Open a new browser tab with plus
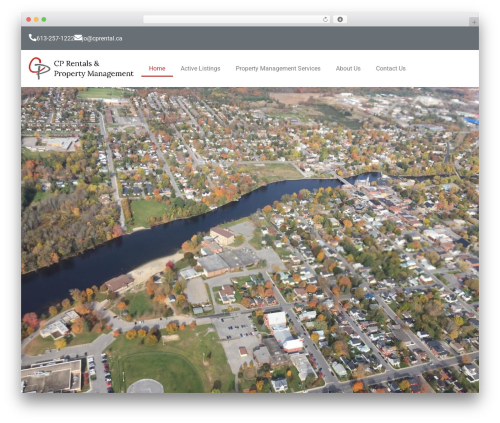Viewport: 500px width, 423px height. point(474,22)
